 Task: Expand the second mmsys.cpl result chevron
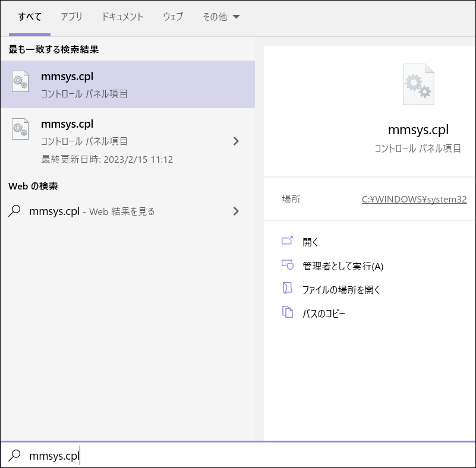click(x=236, y=141)
